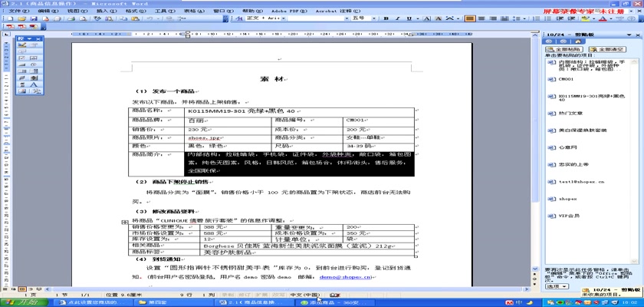
Task: Apply the red font color
Action: tap(603, 18)
